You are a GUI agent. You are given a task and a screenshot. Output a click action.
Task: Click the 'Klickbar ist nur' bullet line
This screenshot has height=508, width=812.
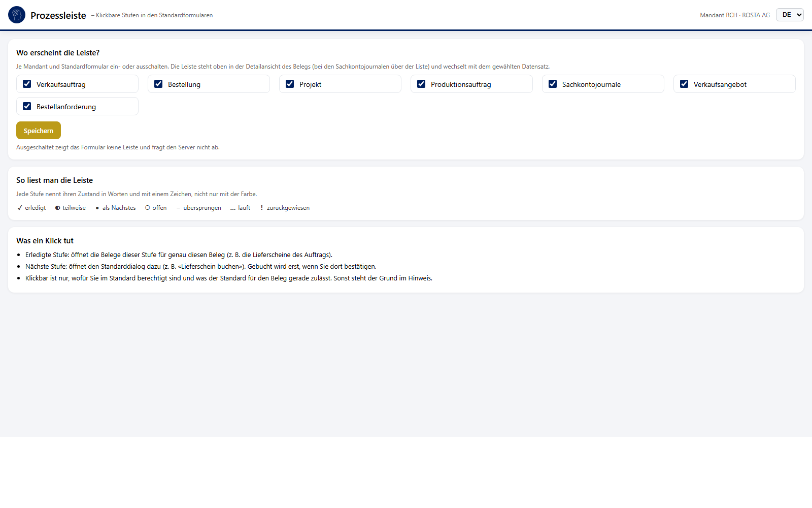(x=229, y=278)
